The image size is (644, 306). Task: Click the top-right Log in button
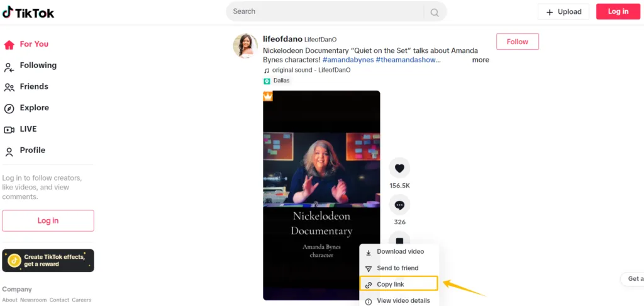point(618,11)
